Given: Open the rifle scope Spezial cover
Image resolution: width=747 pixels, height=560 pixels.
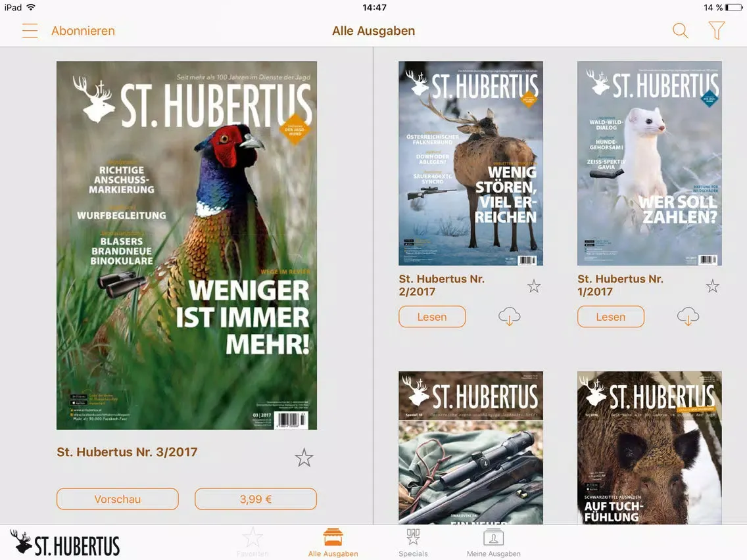Looking at the screenshot, I should 471,448.
